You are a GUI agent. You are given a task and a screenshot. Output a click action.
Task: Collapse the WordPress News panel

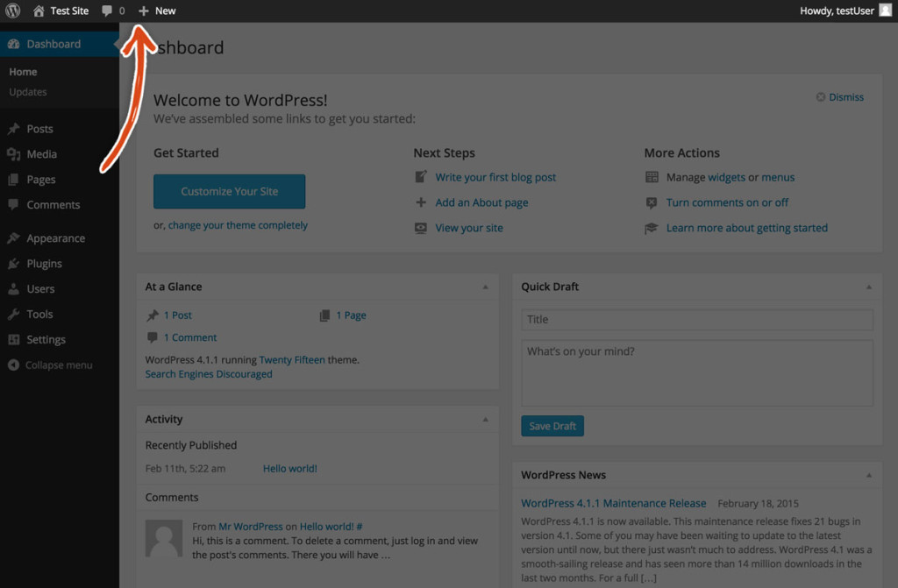click(869, 475)
